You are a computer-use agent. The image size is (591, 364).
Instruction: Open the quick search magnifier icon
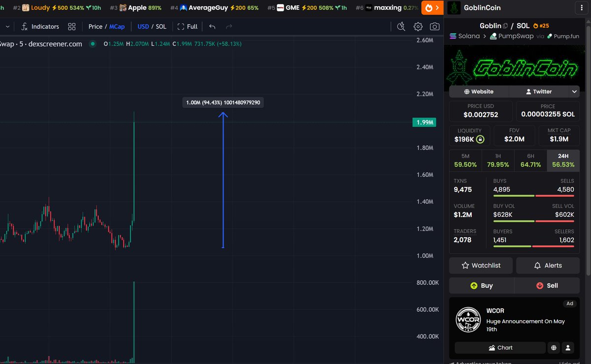[x=401, y=27]
